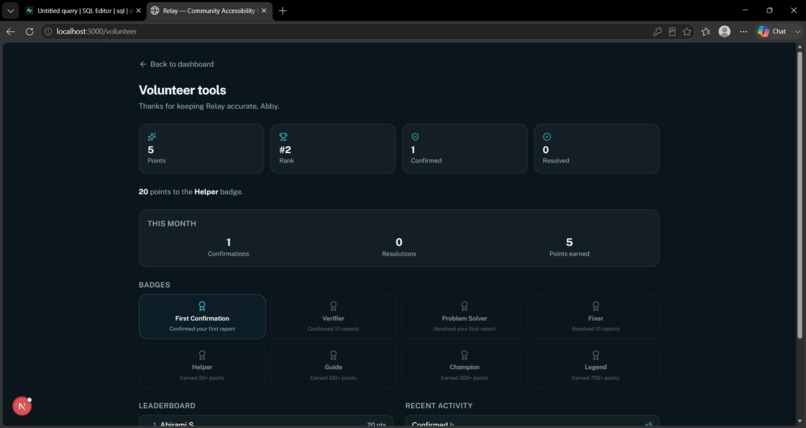
Task: Open the reader view icon in address bar
Action: [672, 31]
